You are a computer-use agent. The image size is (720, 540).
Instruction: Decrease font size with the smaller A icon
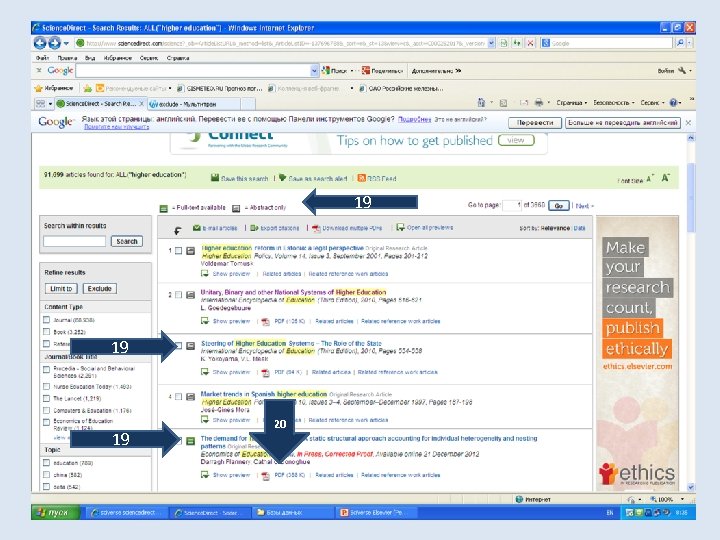pos(649,179)
